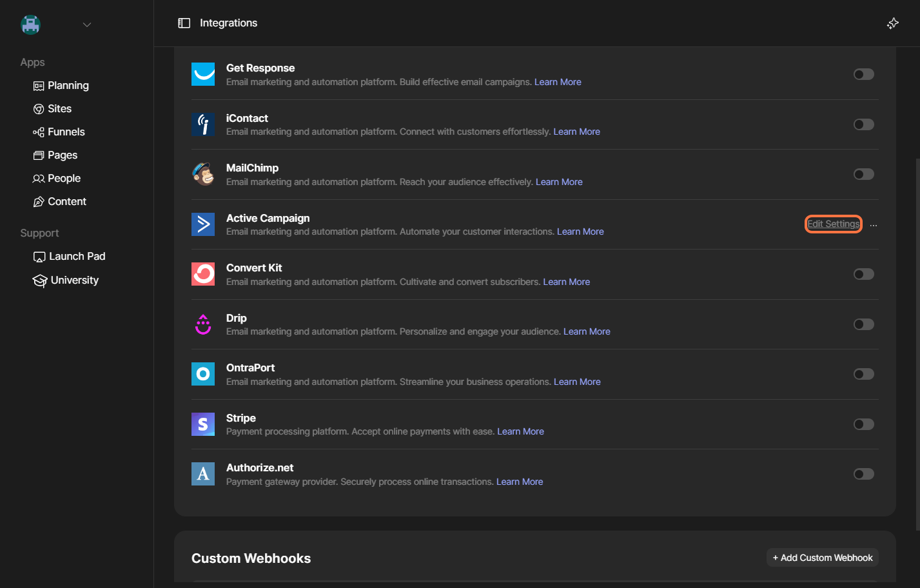The height and width of the screenshot is (588, 920).
Task: Click Add Custom Webhook button
Action: coord(823,558)
